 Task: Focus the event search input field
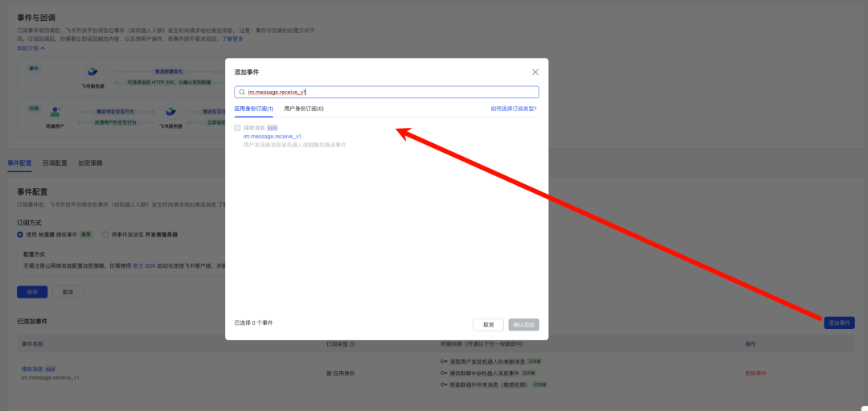click(387, 92)
